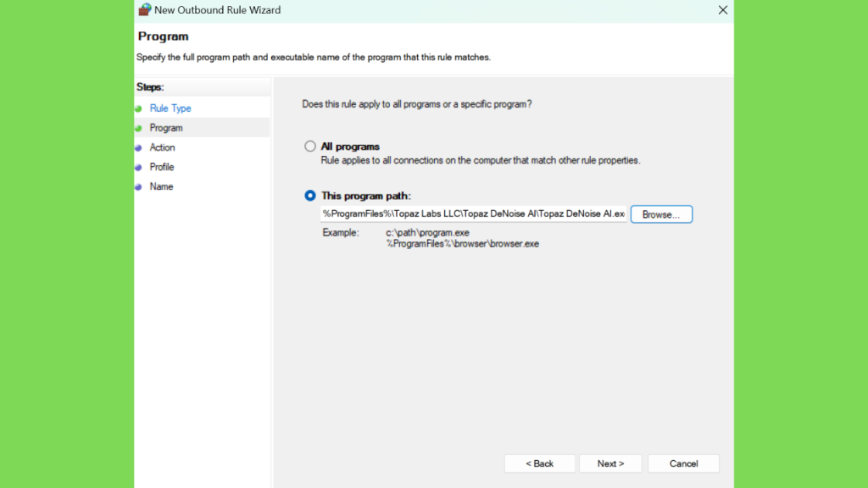868x488 pixels.
Task: Click the purple bullet beside Action step
Action: point(138,147)
